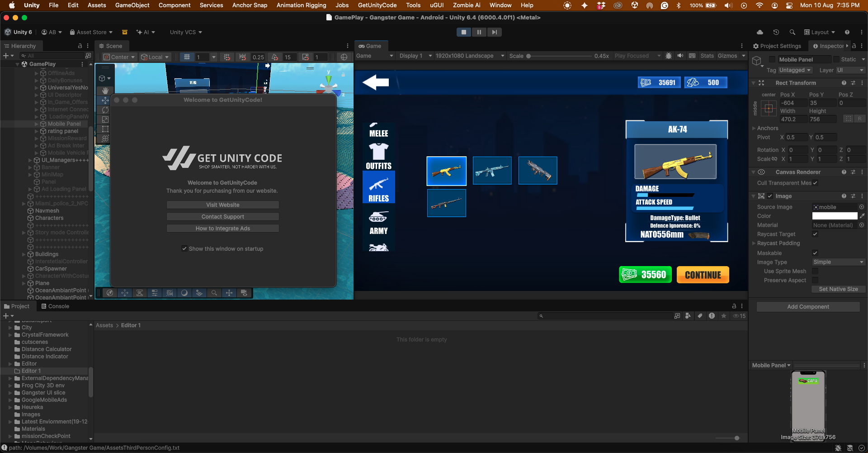Select the Rect tool in Scene view
868x453 pixels.
click(105, 129)
